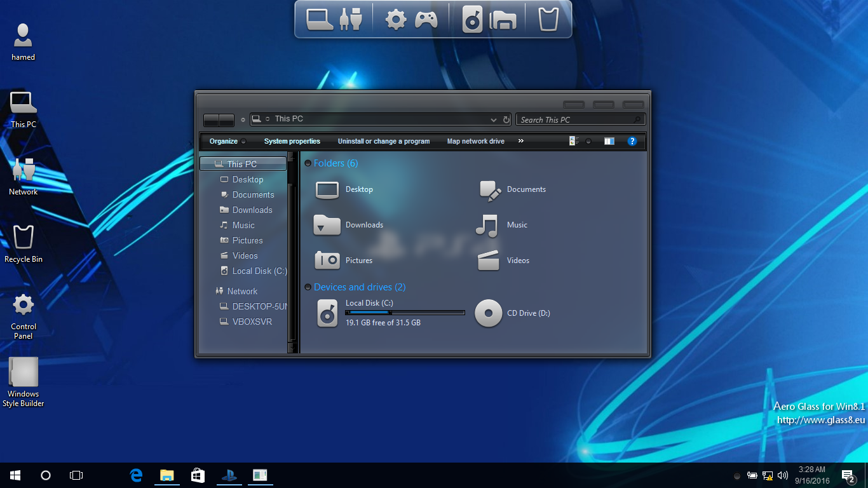Toggle the preview pane button
This screenshot has height=488, width=868.
609,141
